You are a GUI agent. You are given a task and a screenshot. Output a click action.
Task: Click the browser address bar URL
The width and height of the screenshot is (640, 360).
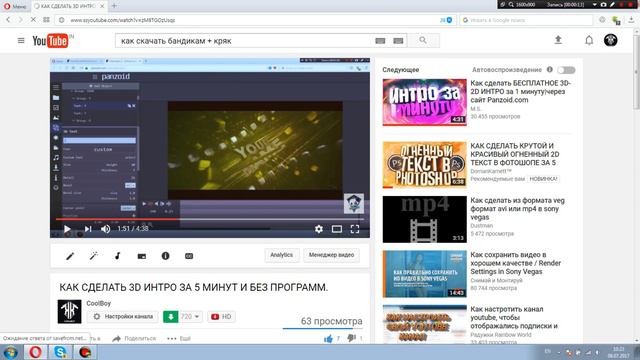coord(123,20)
